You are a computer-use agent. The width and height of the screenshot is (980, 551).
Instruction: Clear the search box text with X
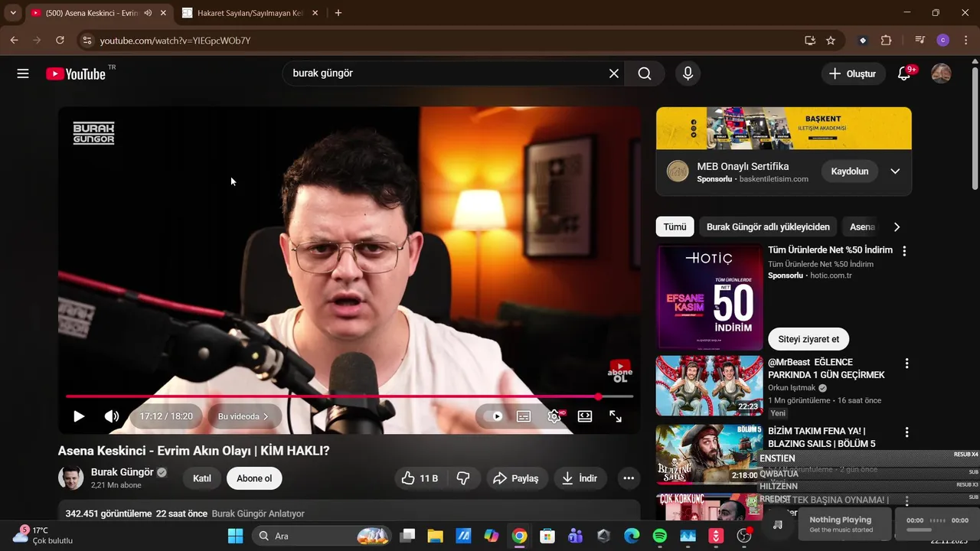click(x=614, y=73)
